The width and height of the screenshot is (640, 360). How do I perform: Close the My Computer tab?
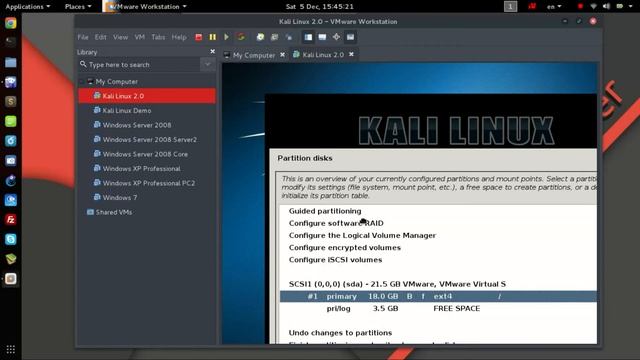point(282,55)
